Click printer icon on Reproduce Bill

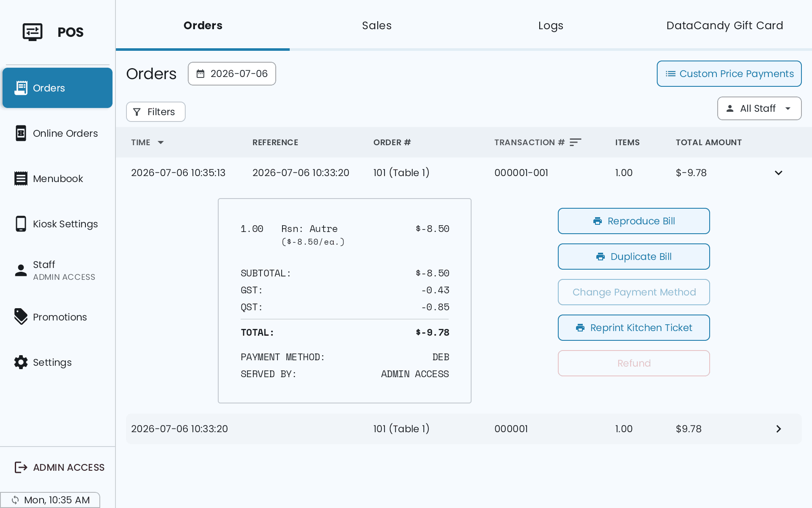point(598,221)
